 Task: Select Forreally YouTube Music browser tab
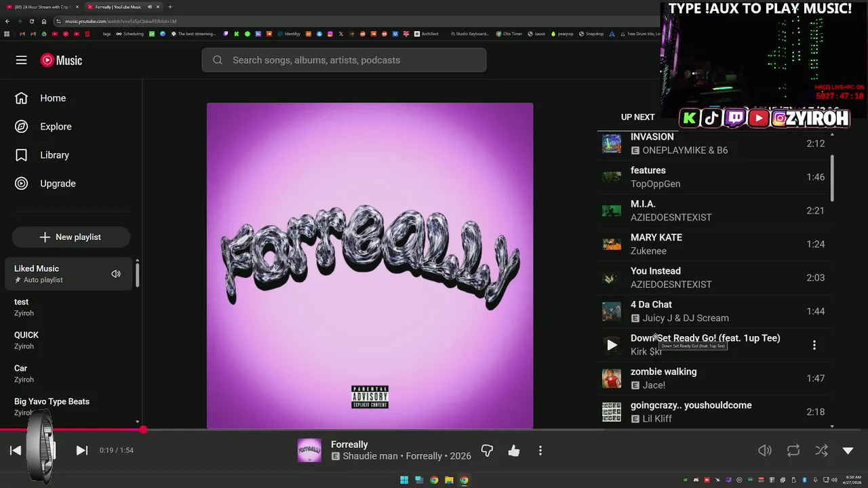[x=118, y=7]
